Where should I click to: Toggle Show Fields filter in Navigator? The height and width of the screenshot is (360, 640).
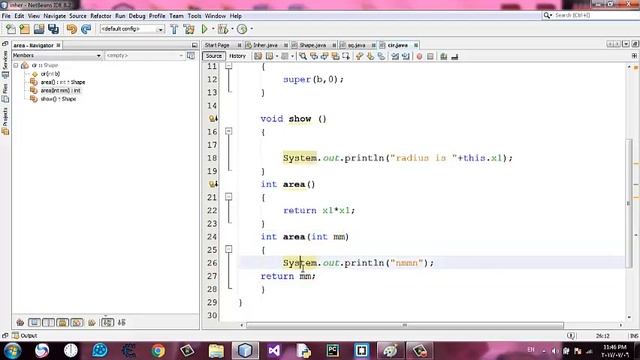(34, 322)
